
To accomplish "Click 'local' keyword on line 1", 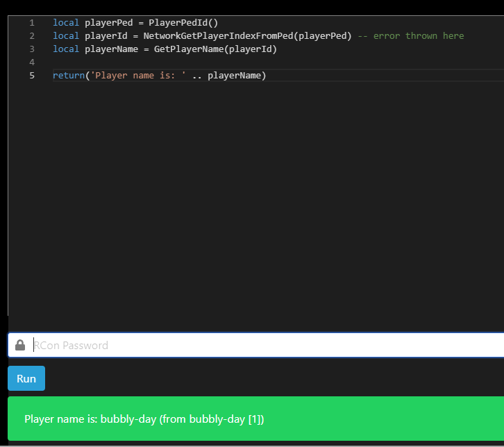I will pyautogui.click(x=66, y=23).
